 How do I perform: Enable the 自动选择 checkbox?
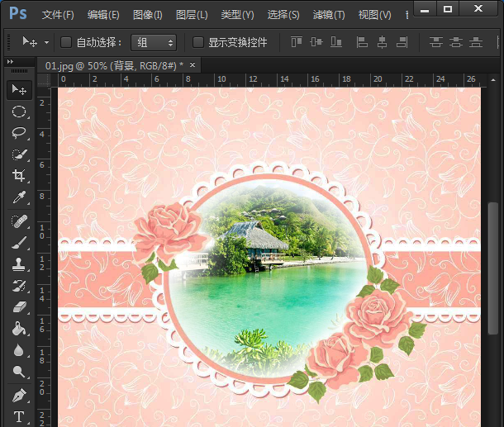(x=66, y=42)
